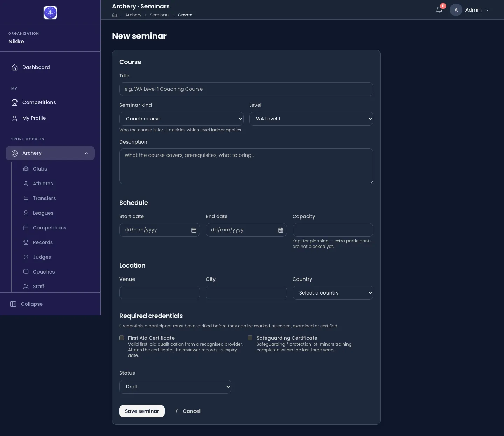
Task: Focus the Venue input field
Action: (x=160, y=292)
